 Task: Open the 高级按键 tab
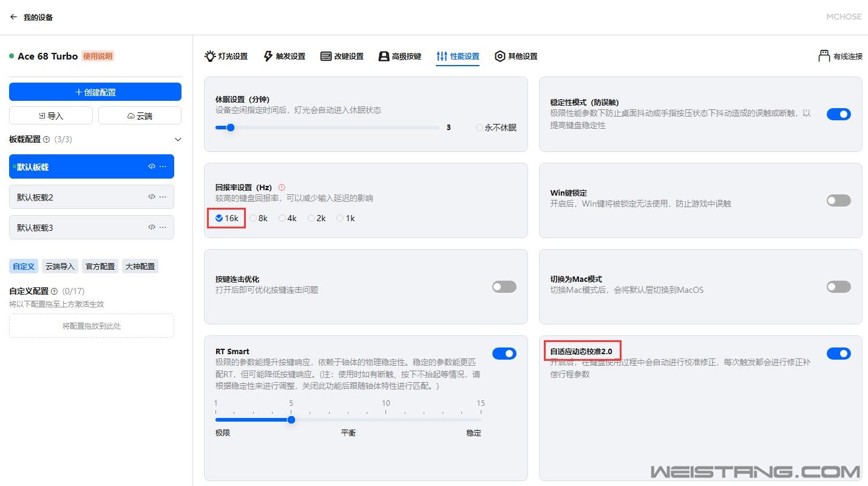click(399, 56)
